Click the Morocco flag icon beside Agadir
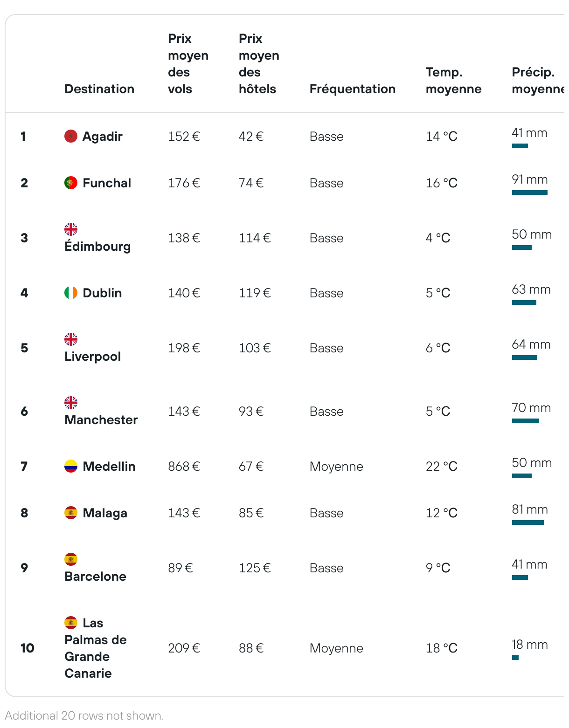 71,136
